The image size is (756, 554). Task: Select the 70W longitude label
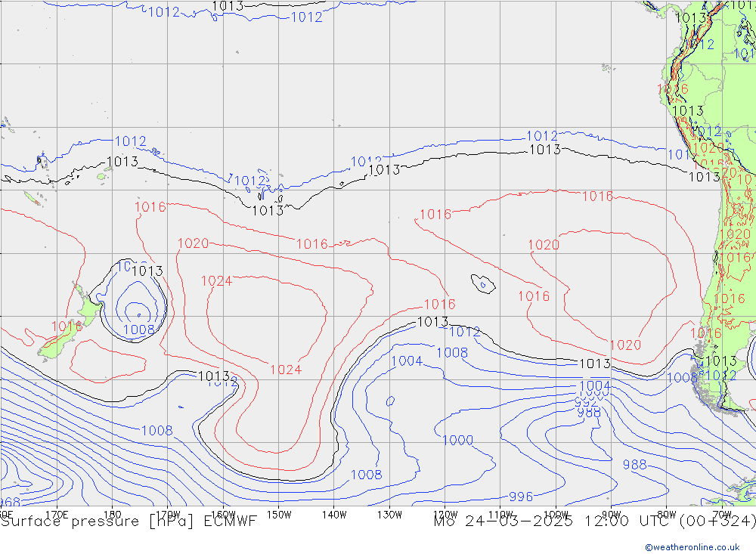[x=722, y=515]
